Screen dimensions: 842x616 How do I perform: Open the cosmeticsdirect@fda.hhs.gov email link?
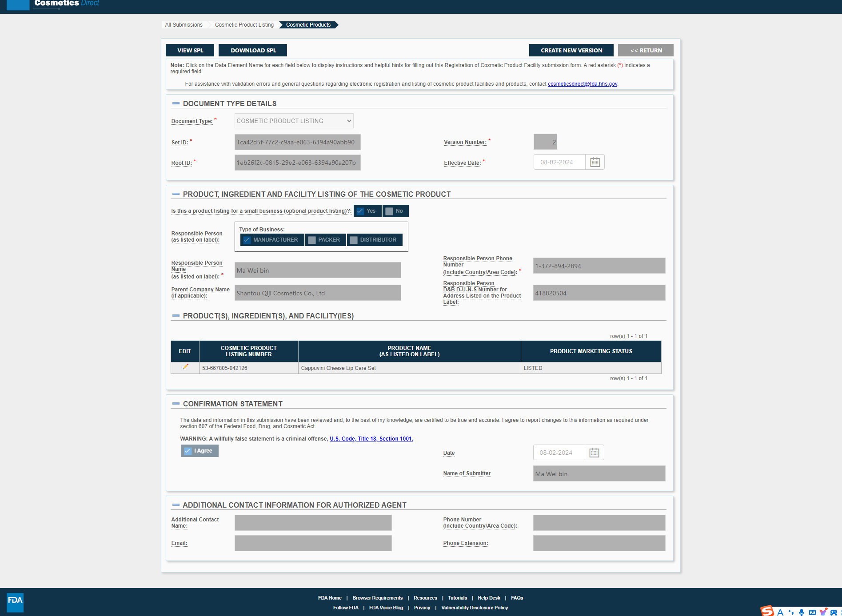click(582, 84)
